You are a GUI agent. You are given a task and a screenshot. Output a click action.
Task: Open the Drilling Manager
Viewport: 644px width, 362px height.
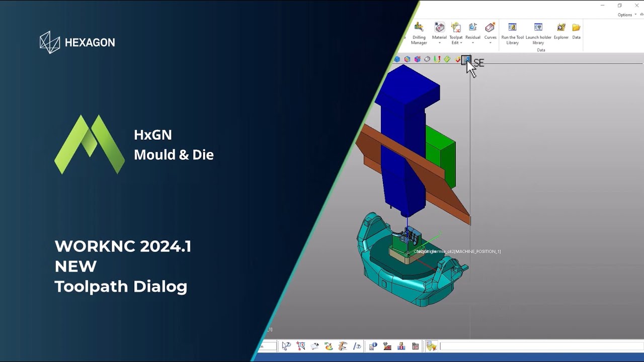pos(419,33)
